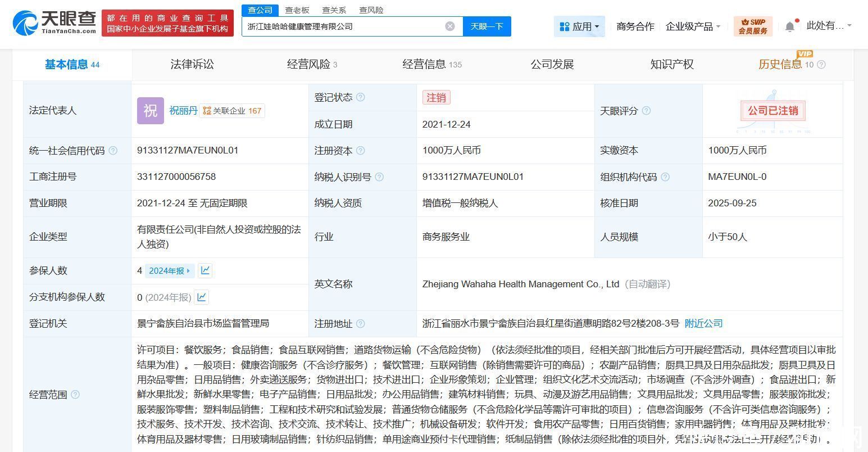Click help icon beside 统一社会信用代码
This screenshot has width=868, height=452.
[113, 151]
